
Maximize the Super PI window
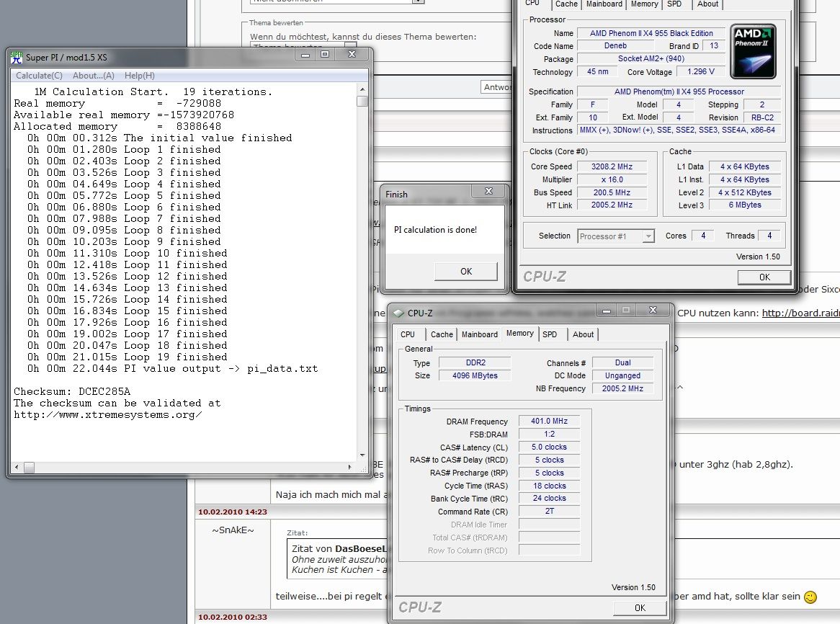[325, 55]
